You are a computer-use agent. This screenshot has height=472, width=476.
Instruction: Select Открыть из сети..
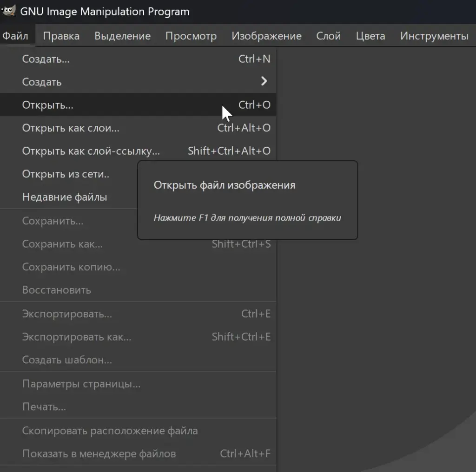(x=66, y=174)
